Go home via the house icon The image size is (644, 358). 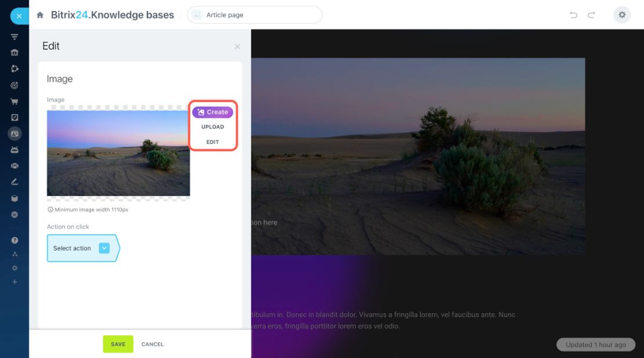pos(40,15)
